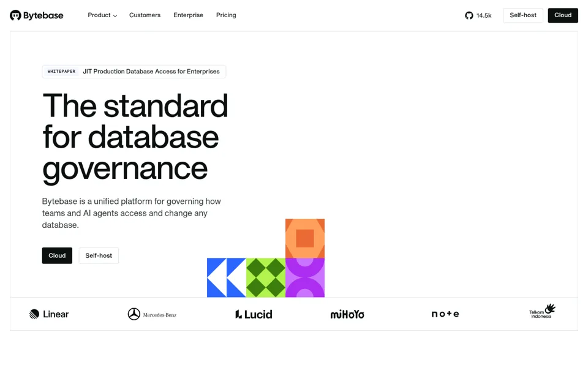The height and width of the screenshot is (392, 588).
Task: Open the JIT Production Database Access whitepaper
Action: 134,71
